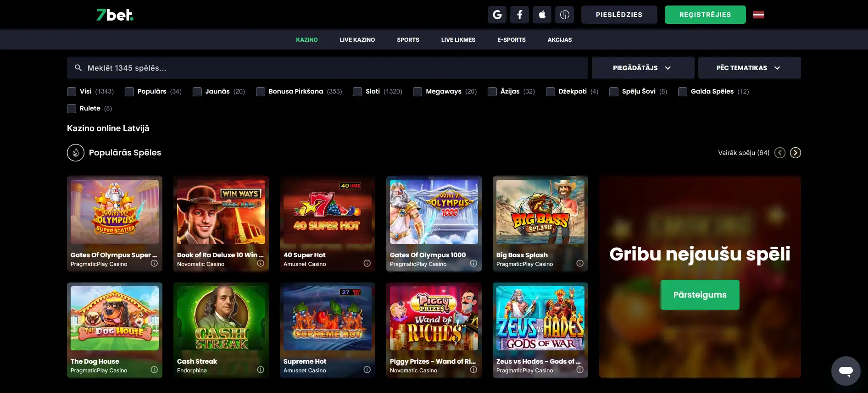Show info for Gates Of Olympus 1000
The image size is (868, 393).
473,263
